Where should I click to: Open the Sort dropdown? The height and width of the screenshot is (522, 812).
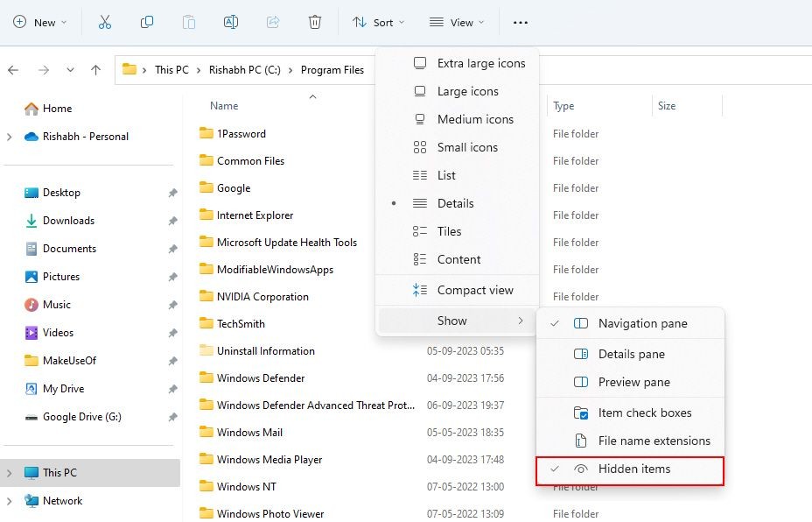coord(379,22)
